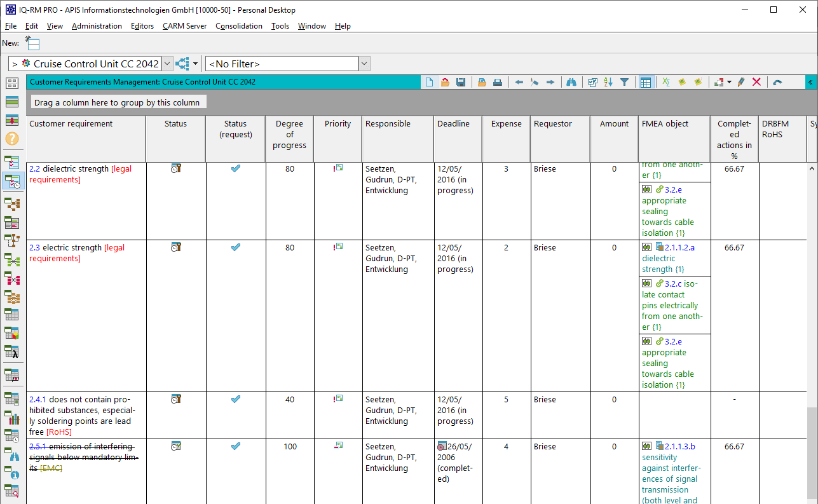Click the orange question mark help icon
818x504 pixels.
(12, 139)
